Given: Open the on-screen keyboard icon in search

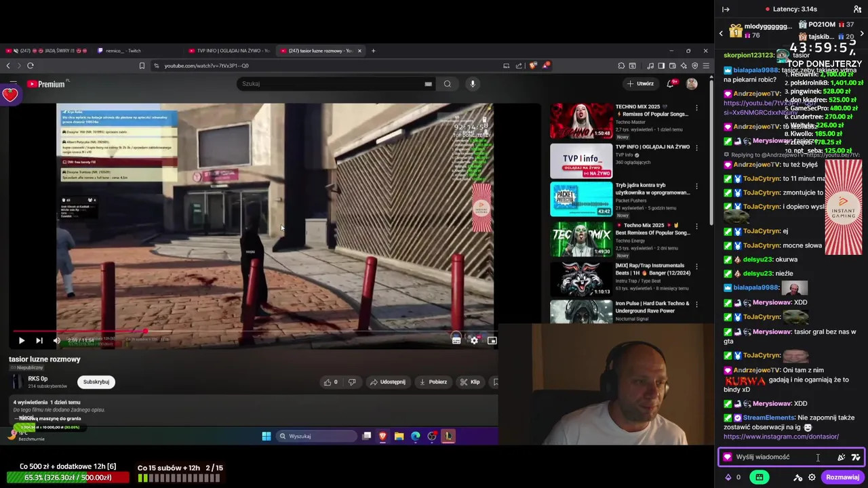Looking at the screenshot, I should (x=428, y=84).
